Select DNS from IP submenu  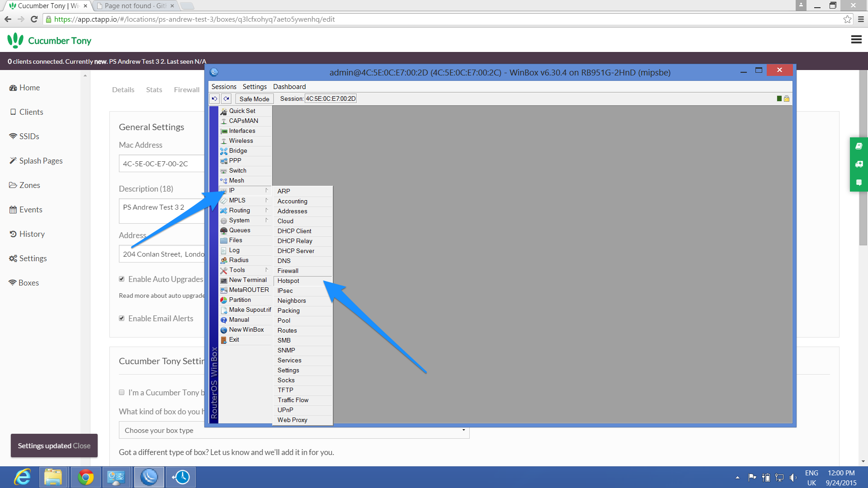click(x=303, y=261)
